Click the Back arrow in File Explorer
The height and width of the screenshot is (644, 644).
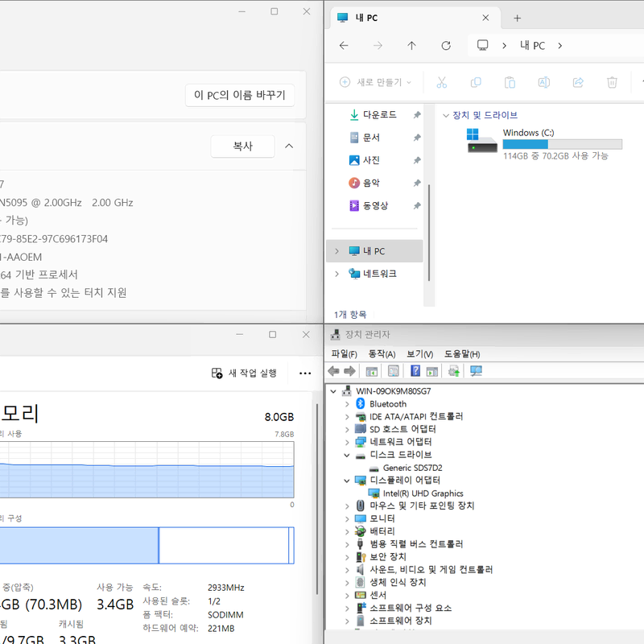(x=344, y=46)
